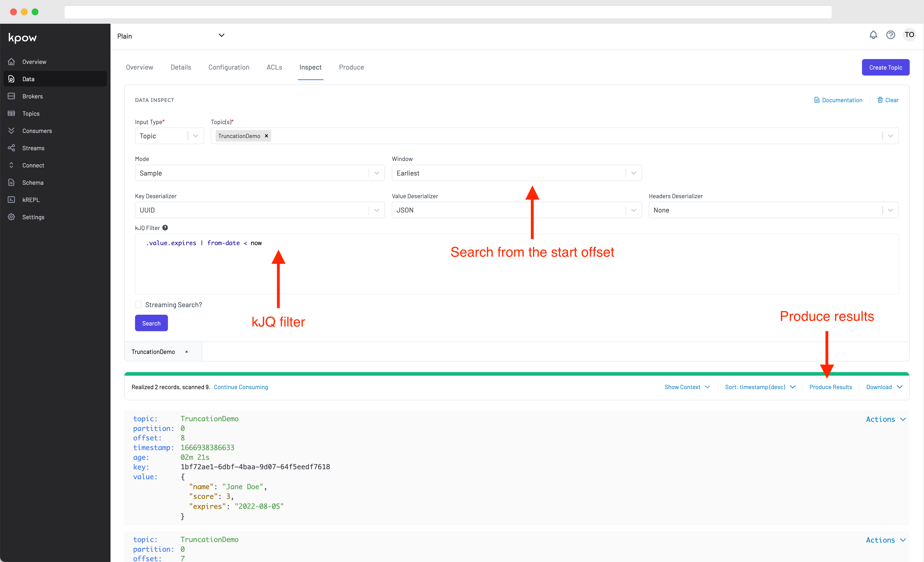Switch to the Configuration tab
Image resolution: width=924 pixels, height=562 pixels.
coord(228,67)
